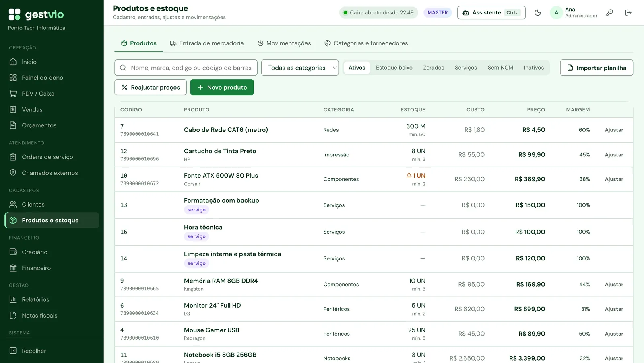This screenshot has width=644, height=363.
Task: Click the MASTER badge
Action: 438,12
